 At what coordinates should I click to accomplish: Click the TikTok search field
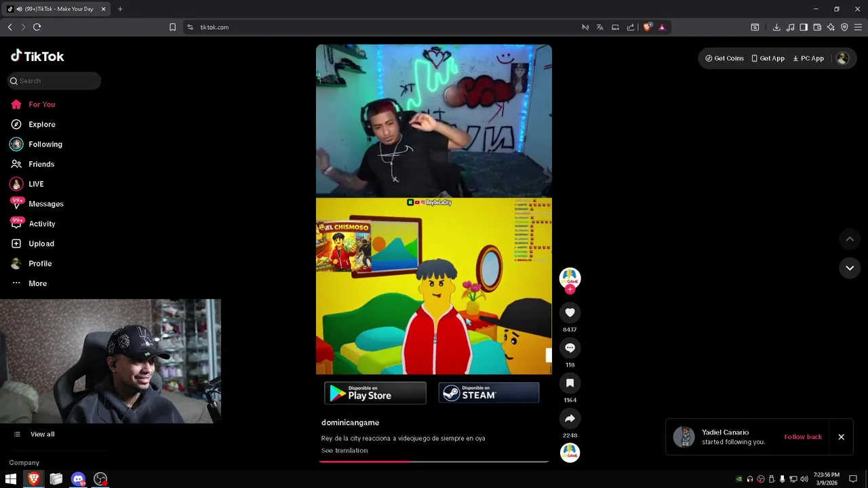pyautogui.click(x=54, y=81)
